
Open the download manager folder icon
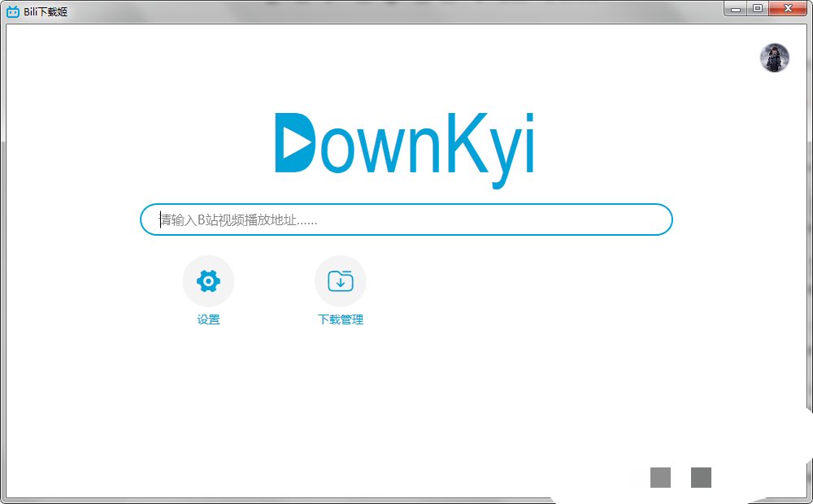pyautogui.click(x=341, y=281)
